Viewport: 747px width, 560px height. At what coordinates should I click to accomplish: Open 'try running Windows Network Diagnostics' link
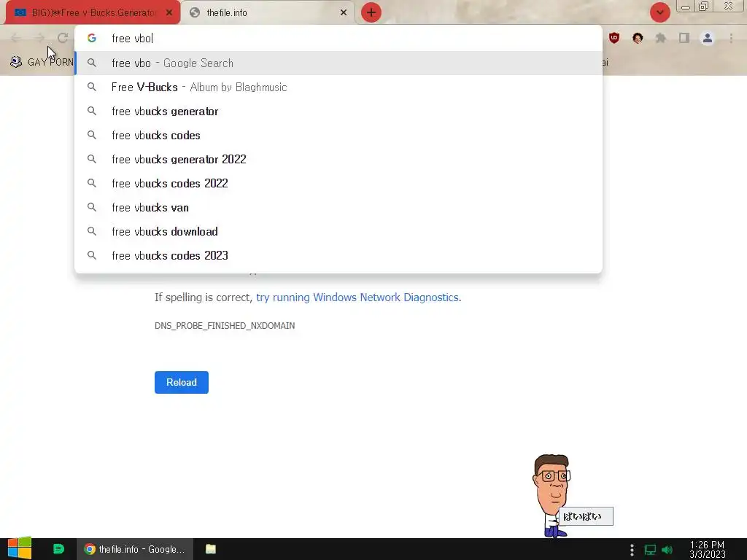[357, 297]
